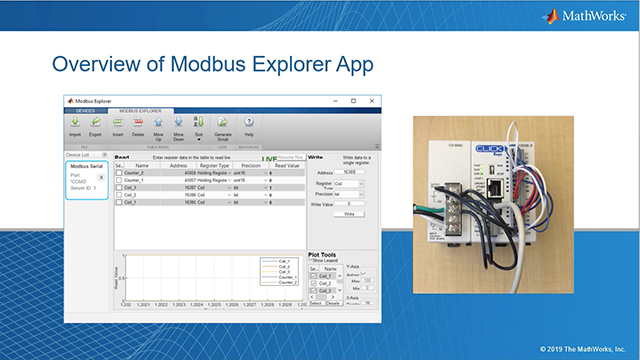
Task: Uncheck Coil_1 in Plot Tools list
Action: pos(313,276)
